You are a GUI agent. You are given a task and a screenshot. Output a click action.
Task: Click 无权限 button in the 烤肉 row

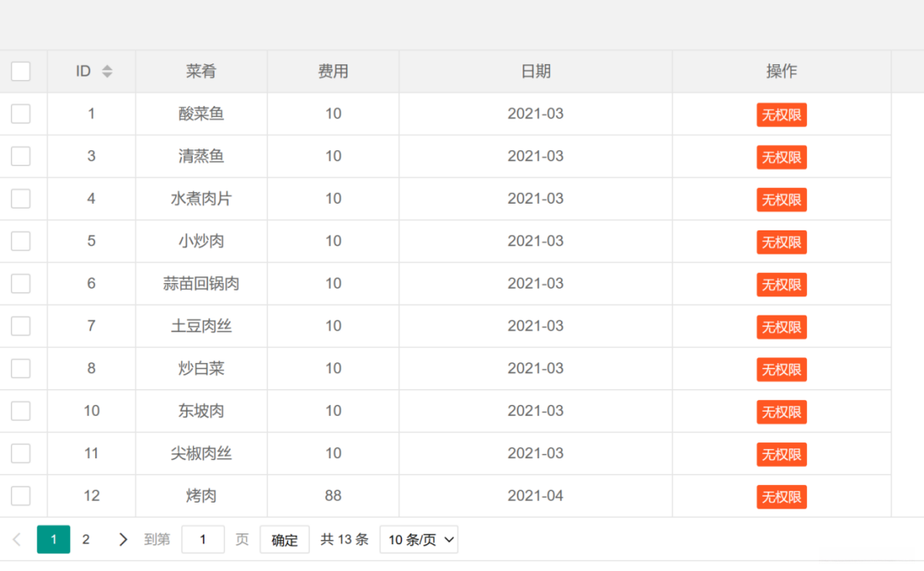(x=781, y=497)
